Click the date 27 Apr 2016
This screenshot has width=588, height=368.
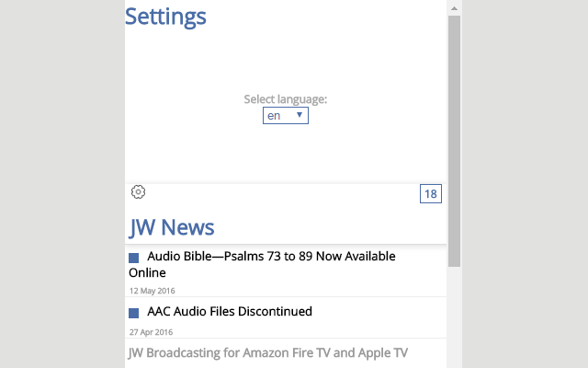[151, 332]
